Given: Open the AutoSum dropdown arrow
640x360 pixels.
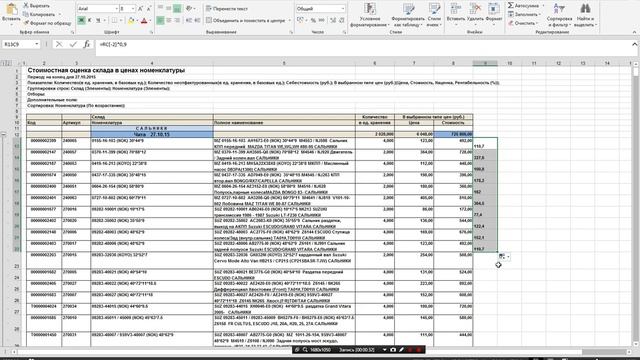Looking at the screenshot, I should click(x=543, y=6).
